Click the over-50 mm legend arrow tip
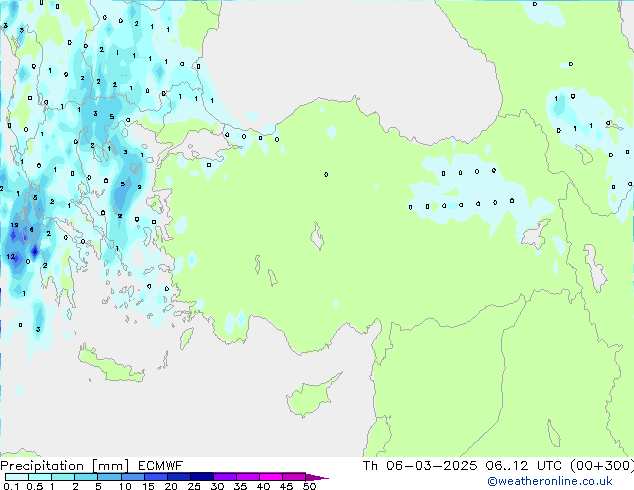The height and width of the screenshot is (490, 634). [317, 477]
